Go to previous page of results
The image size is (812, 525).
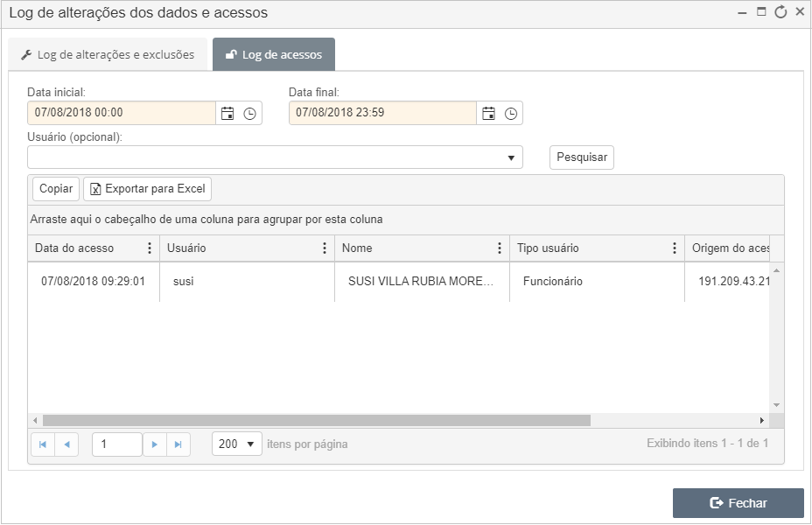pyautogui.click(x=66, y=444)
